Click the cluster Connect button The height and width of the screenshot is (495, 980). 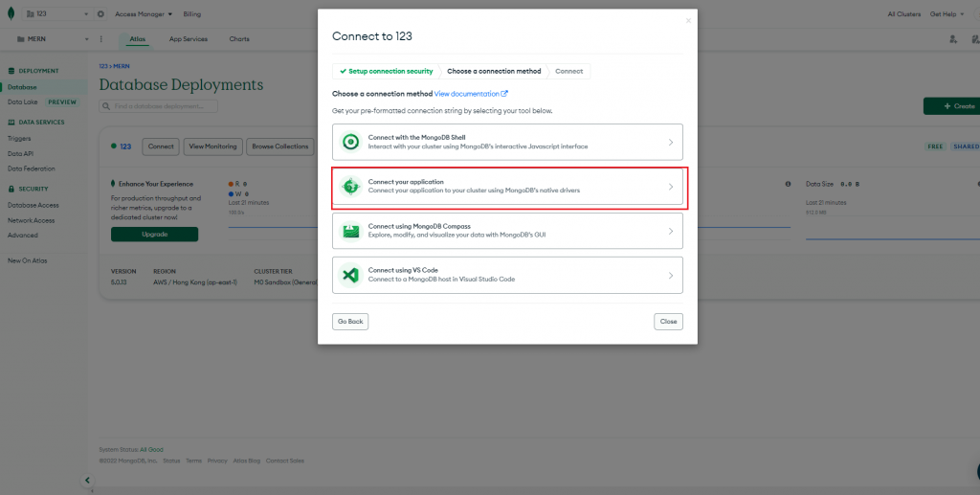161,146
